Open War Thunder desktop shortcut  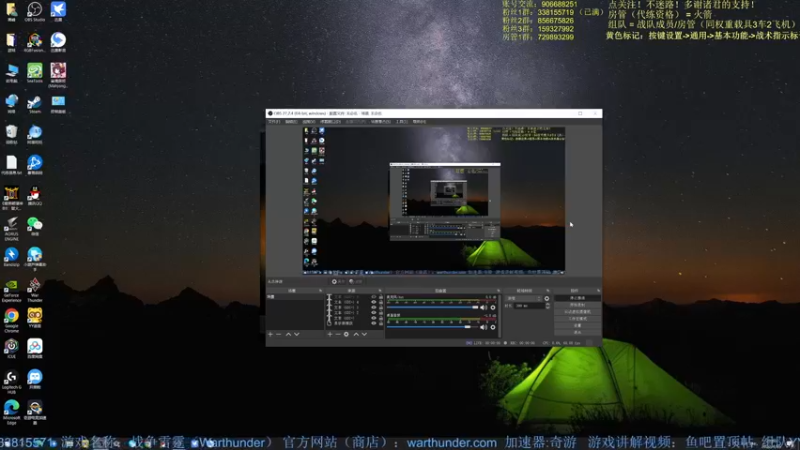click(x=35, y=291)
